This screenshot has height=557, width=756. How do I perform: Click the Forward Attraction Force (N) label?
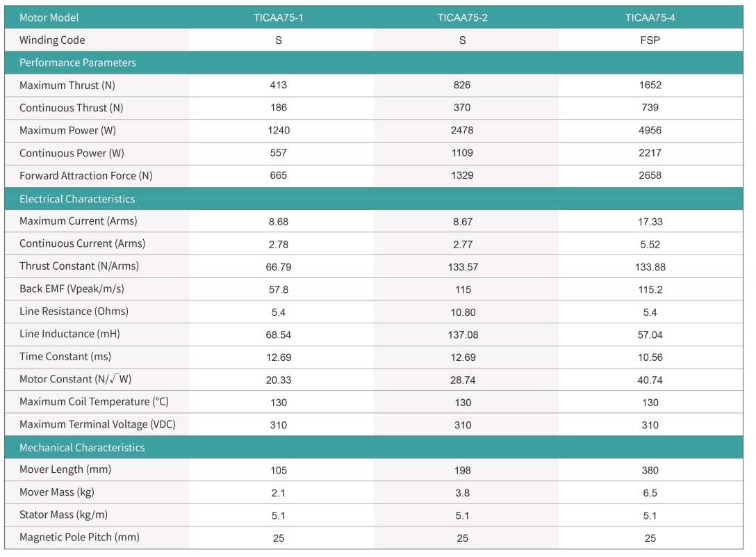(85, 176)
